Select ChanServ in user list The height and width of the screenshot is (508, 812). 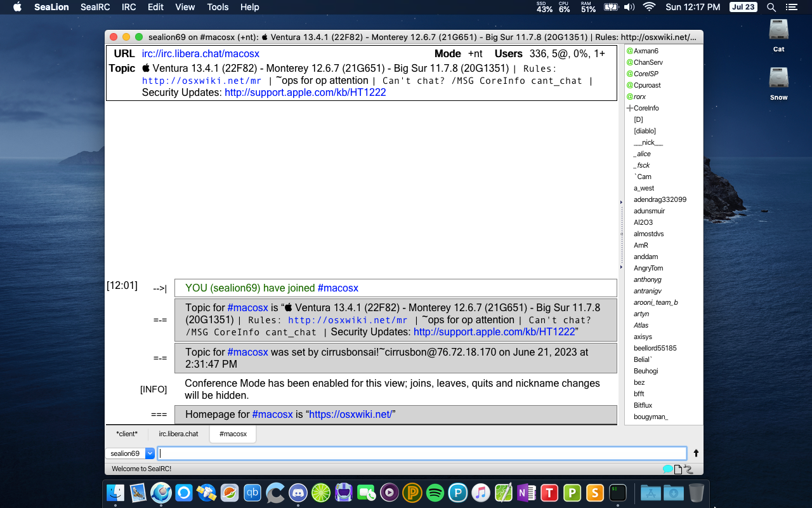point(648,62)
